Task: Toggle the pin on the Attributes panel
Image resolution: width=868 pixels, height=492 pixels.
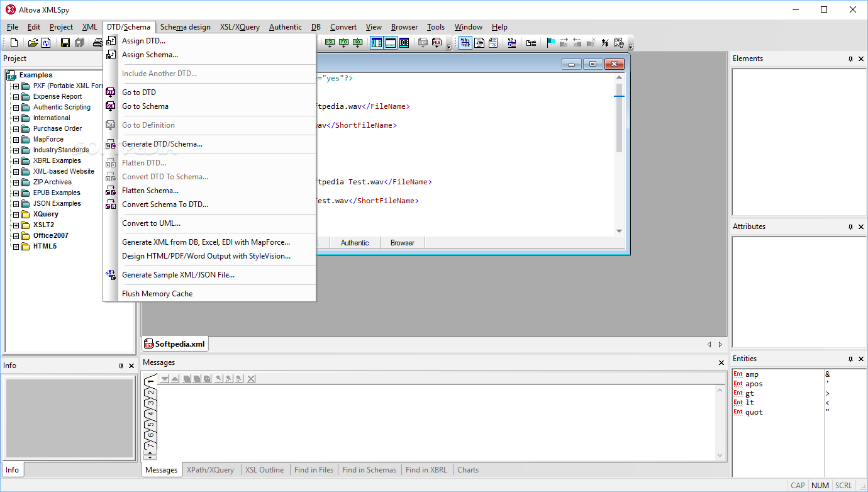Action: 850,226
